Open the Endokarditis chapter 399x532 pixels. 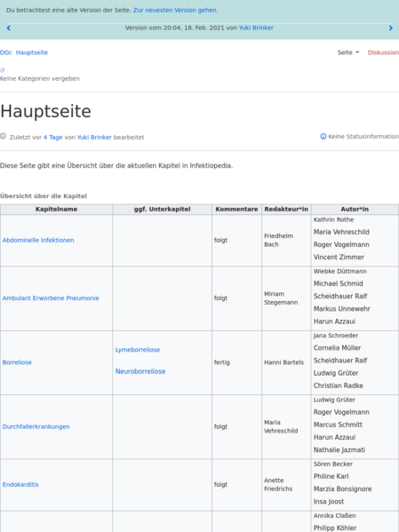pyautogui.click(x=20, y=485)
